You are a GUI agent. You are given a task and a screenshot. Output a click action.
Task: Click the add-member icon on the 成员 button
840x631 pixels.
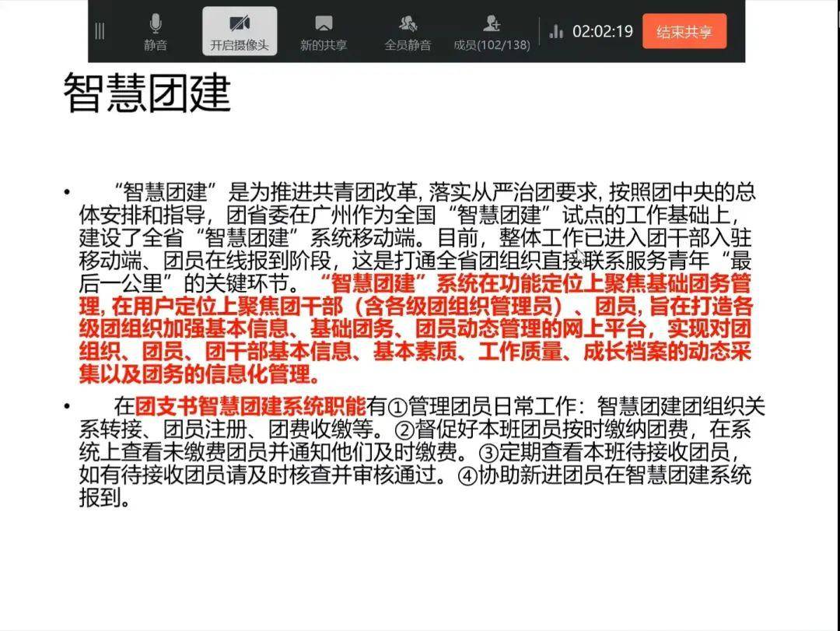(x=491, y=22)
